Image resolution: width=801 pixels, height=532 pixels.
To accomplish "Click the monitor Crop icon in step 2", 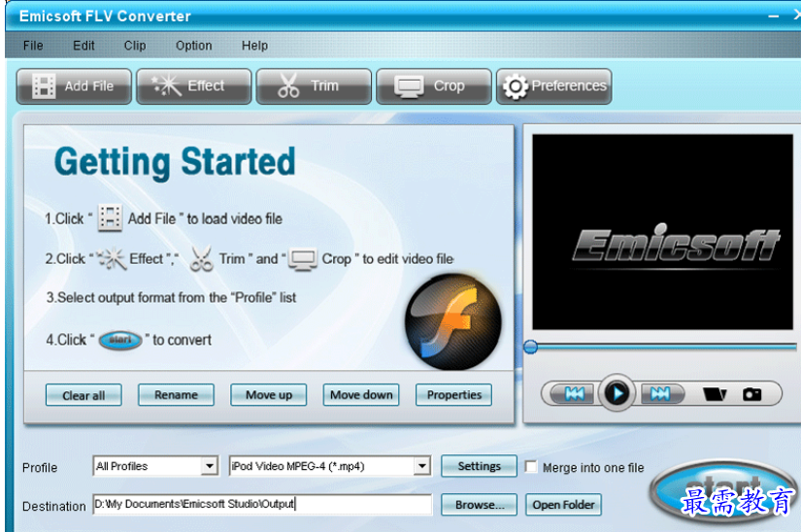I will pos(303,259).
